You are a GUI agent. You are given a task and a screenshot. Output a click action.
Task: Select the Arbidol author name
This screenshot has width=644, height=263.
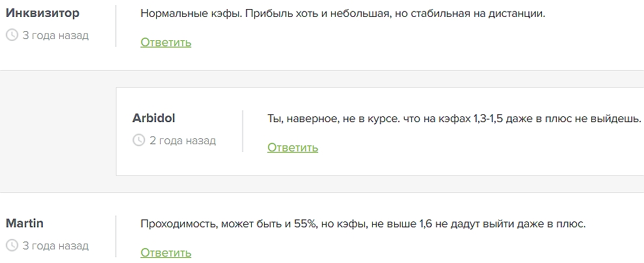pyautogui.click(x=154, y=118)
